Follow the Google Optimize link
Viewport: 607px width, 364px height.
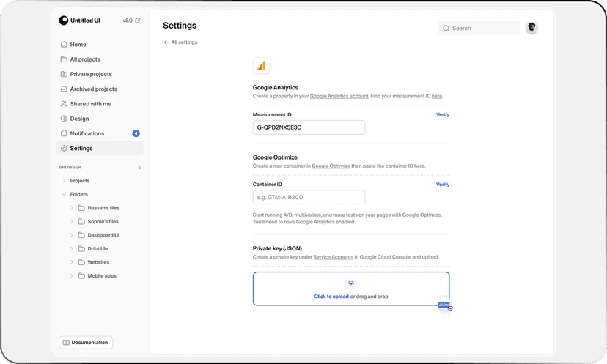pos(331,166)
